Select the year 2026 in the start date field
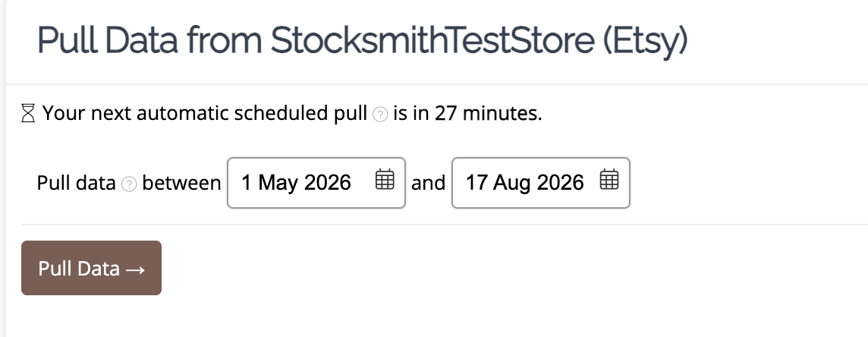Viewport: 868px width, 337px height. pyautogui.click(x=328, y=183)
